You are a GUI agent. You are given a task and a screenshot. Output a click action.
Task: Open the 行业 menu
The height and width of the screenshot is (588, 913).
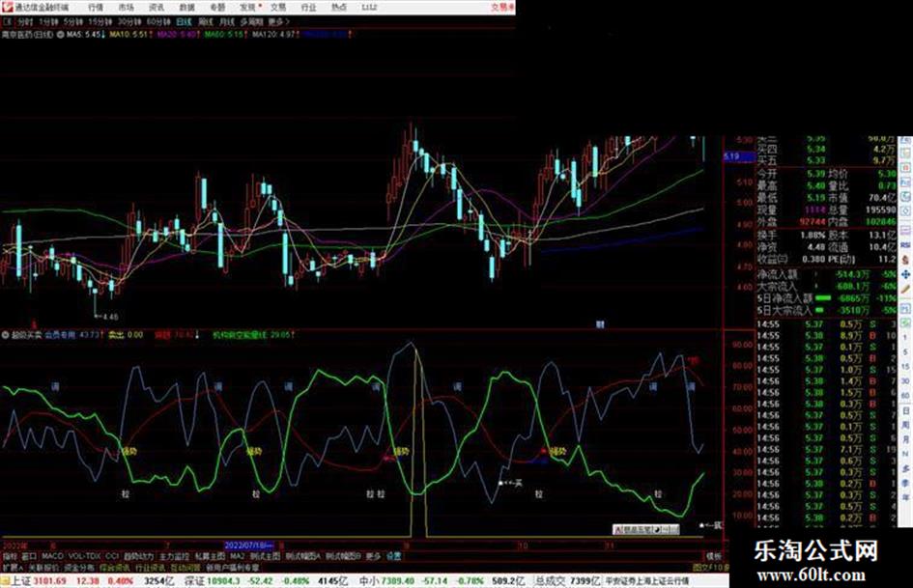(x=308, y=8)
